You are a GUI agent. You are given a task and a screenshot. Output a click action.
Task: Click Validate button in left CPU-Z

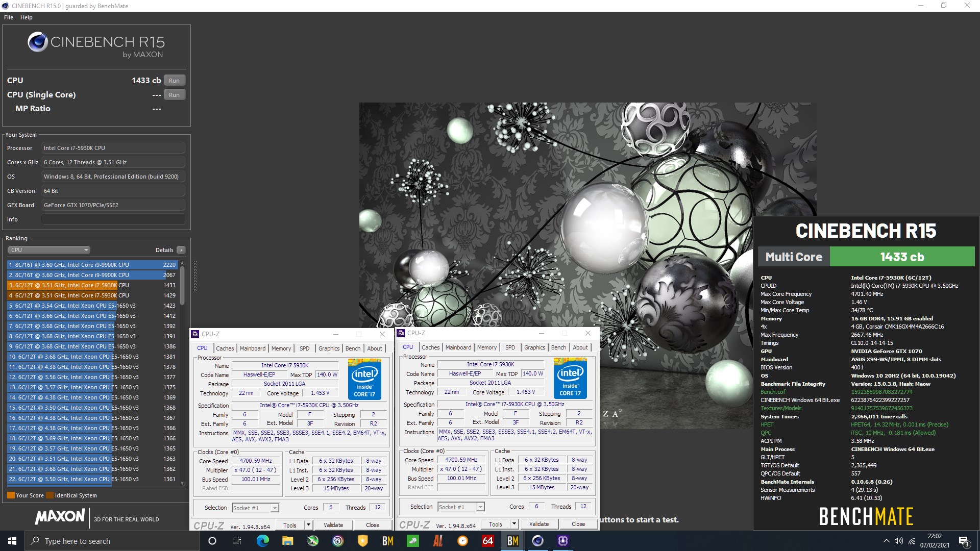pyautogui.click(x=333, y=525)
